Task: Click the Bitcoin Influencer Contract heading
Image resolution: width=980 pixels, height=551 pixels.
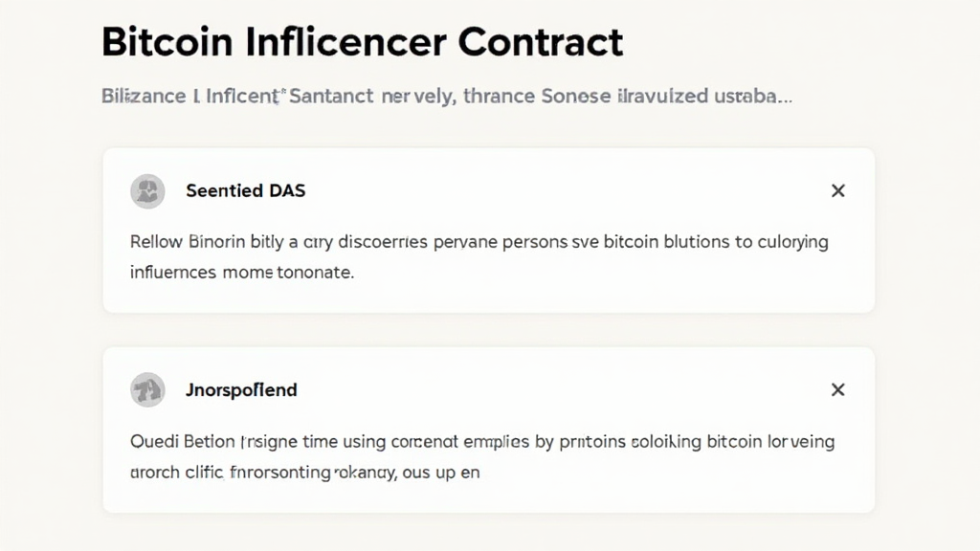Action: click(x=361, y=41)
